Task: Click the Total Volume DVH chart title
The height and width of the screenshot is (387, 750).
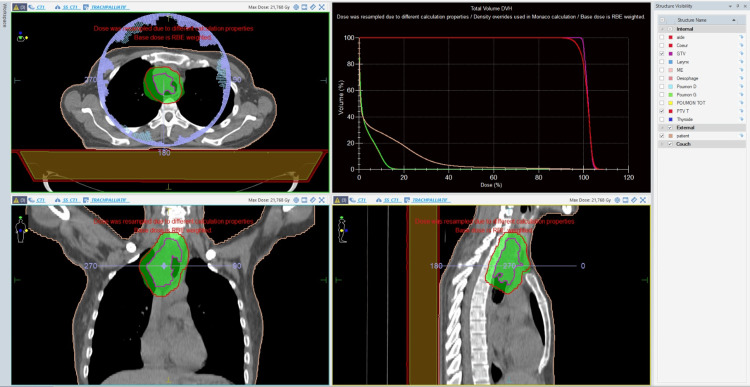Action: [491, 8]
